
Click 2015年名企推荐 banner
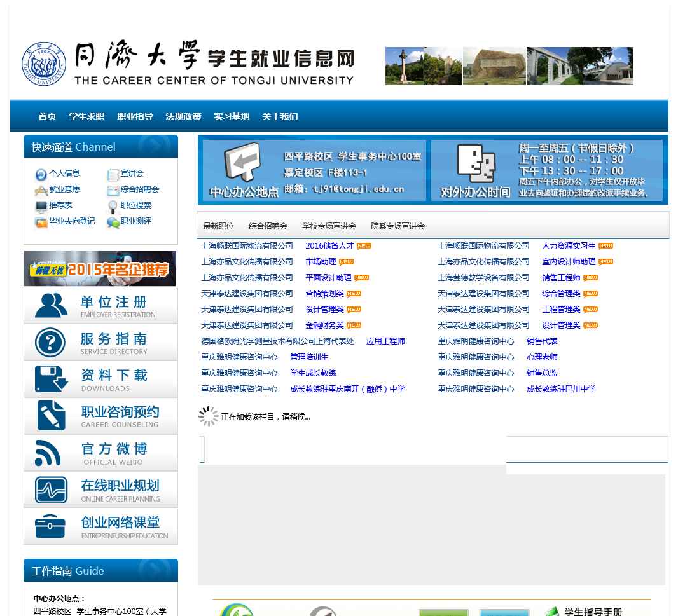coord(100,268)
